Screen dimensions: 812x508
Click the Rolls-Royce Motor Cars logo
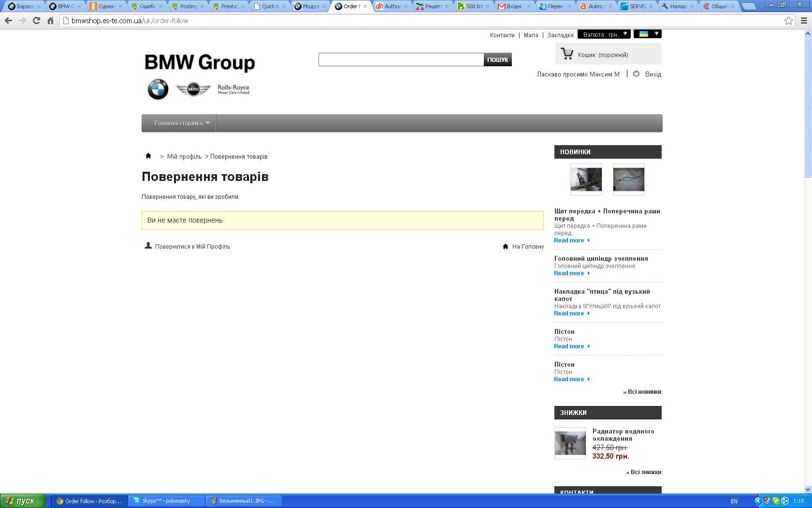(x=233, y=90)
